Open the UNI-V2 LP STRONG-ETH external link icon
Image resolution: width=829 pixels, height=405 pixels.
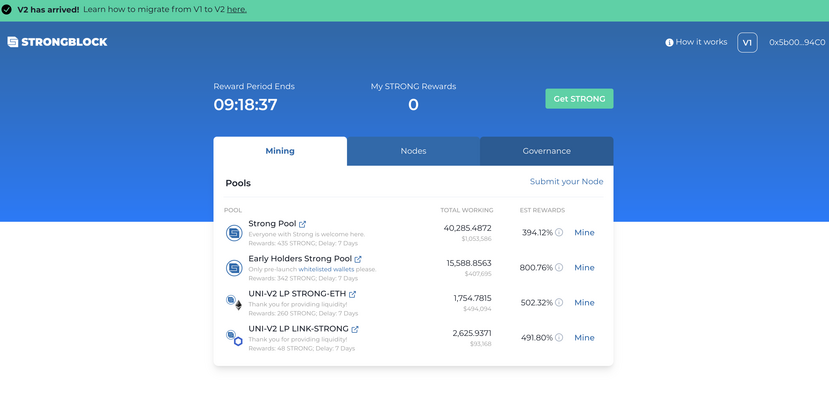click(352, 294)
